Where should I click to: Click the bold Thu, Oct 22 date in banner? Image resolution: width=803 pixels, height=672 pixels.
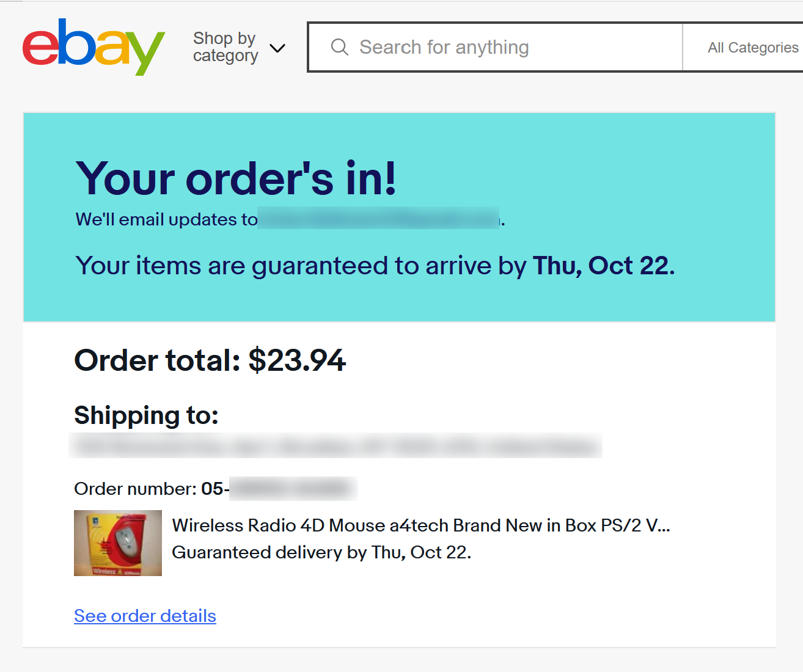tap(604, 266)
